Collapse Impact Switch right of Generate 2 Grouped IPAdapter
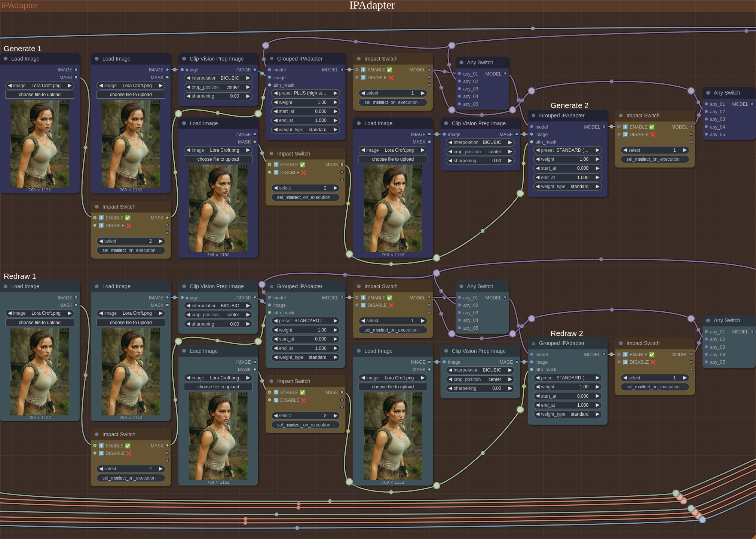This screenshot has width=756, height=539. point(621,115)
